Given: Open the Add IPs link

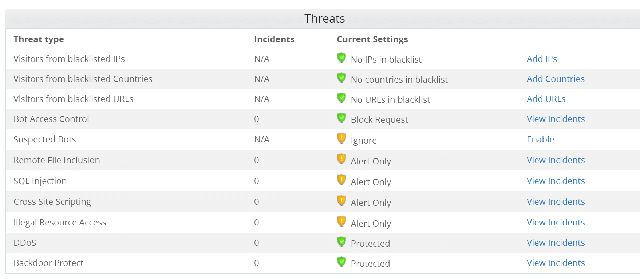Looking at the screenshot, I should click(x=542, y=59).
